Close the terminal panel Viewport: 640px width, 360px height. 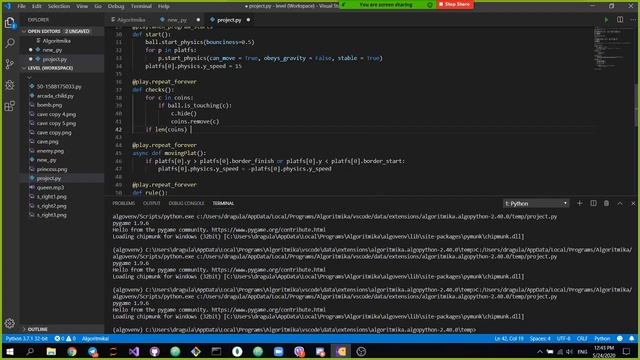tap(633, 203)
